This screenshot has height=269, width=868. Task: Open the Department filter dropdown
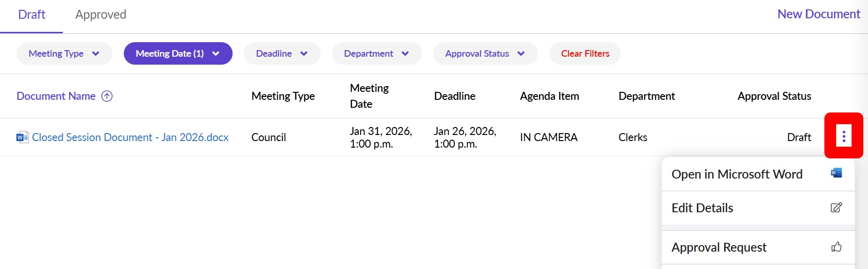pyautogui.click(x=377, y=53)
